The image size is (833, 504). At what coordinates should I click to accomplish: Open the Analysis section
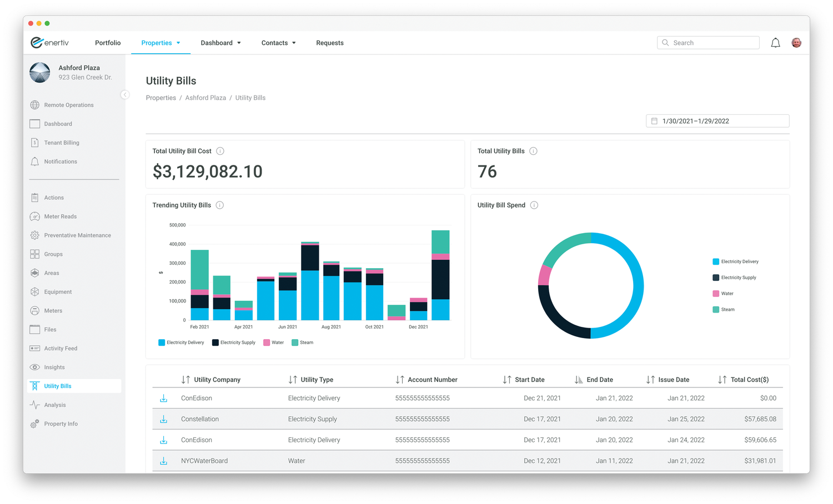pyautogui.click(x=48, y=405)
